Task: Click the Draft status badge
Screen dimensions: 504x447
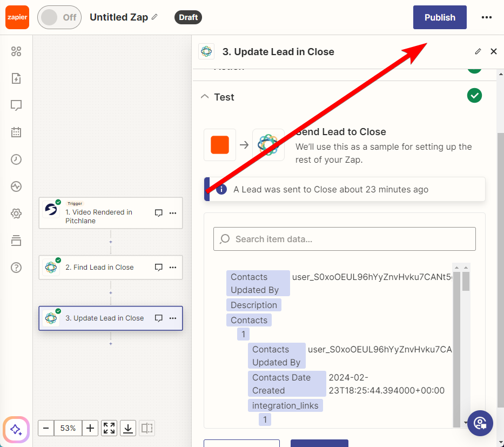Action: 188,17
